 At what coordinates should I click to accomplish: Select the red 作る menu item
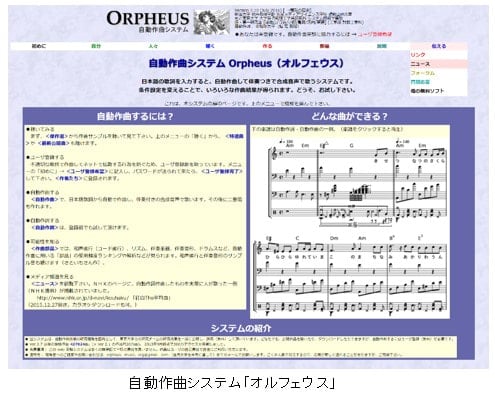pyautogui.click(x=267, y=46)
